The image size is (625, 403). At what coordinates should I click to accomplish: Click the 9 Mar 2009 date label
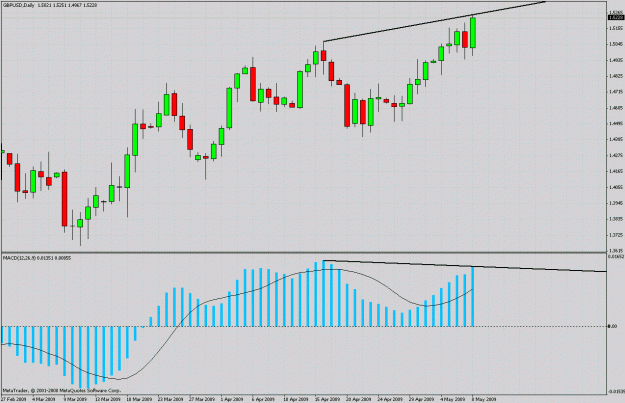pos(75,399)
